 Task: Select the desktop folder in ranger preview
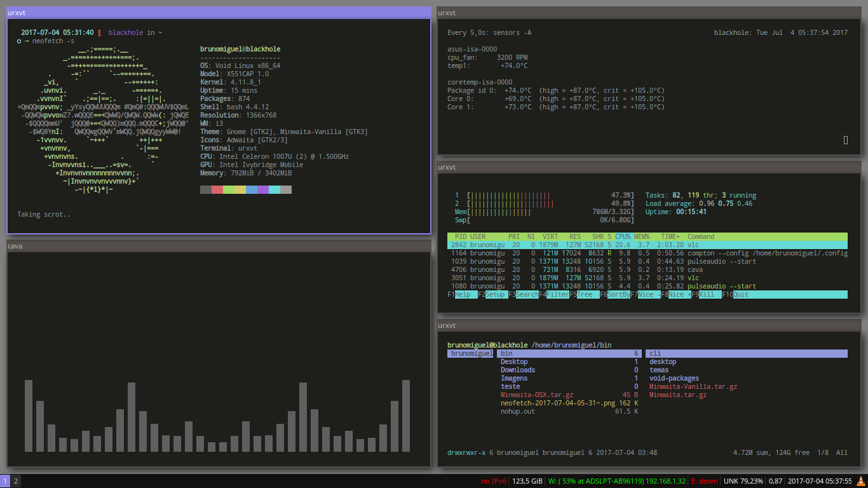(663, 362)
